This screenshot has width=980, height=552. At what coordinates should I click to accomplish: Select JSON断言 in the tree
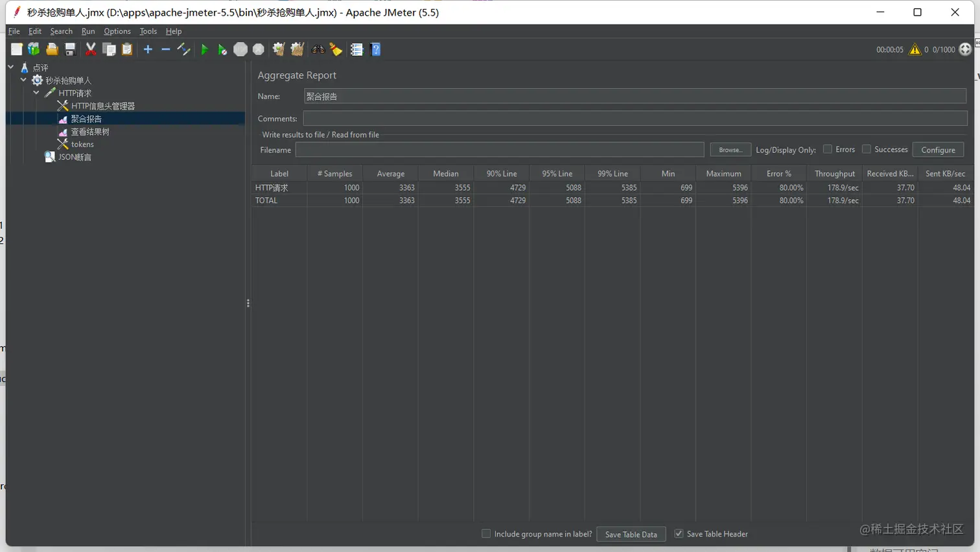click(75, 157)
